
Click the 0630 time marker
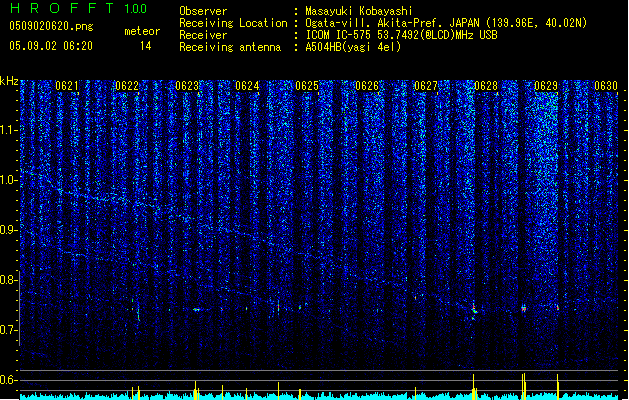pyautogui.click(x=606, y=86)
